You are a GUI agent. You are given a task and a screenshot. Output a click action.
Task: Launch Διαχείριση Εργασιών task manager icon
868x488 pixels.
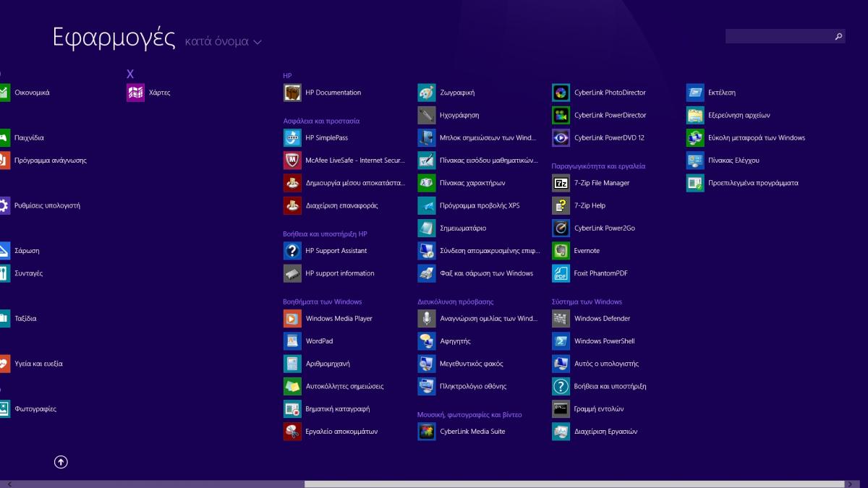(561, 432)
